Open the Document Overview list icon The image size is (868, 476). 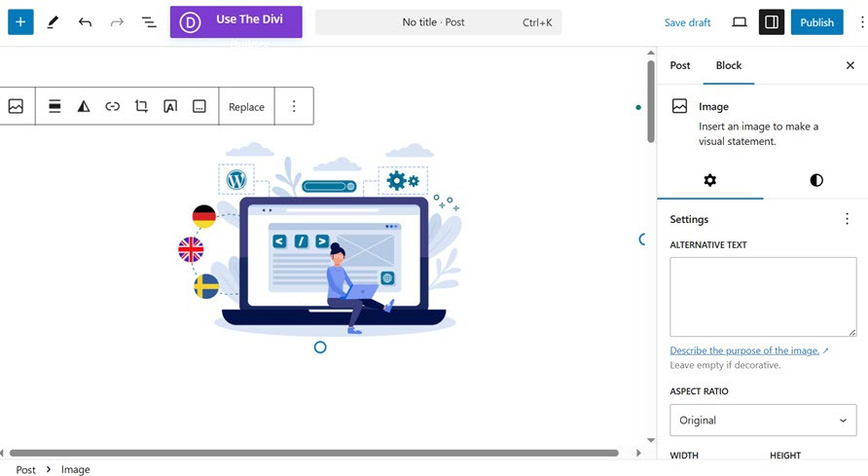[x=149, y=22]
